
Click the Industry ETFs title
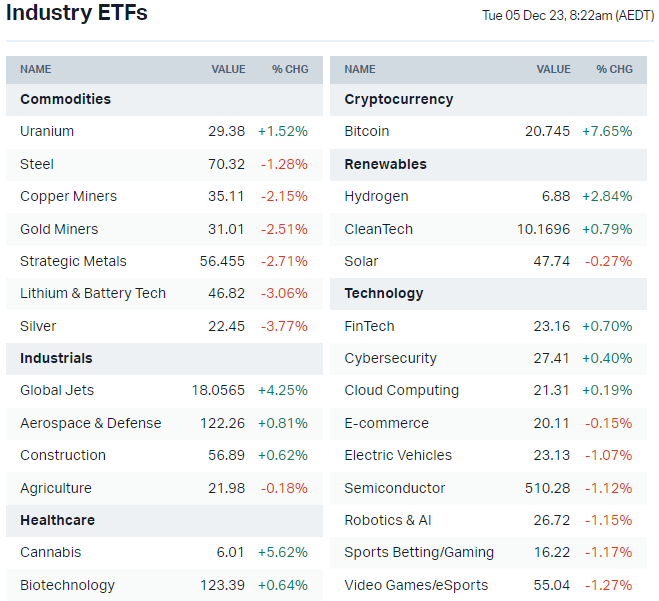click(x=77, y=13)
